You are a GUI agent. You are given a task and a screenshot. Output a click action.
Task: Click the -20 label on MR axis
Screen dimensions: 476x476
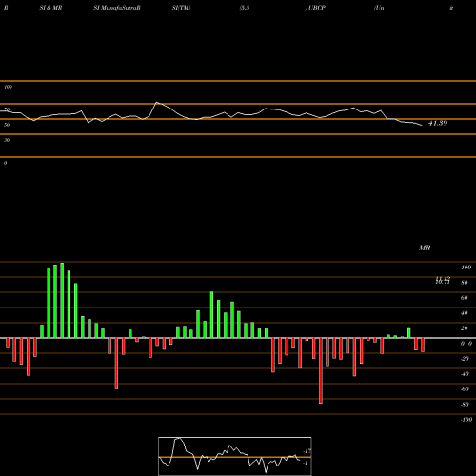coord(465,359)
